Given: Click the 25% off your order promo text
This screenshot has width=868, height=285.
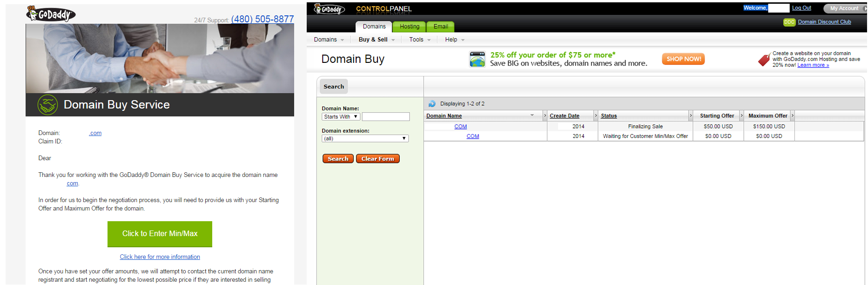Looking at the screenshot, I should pyautogui.click(x=553, y=55).
